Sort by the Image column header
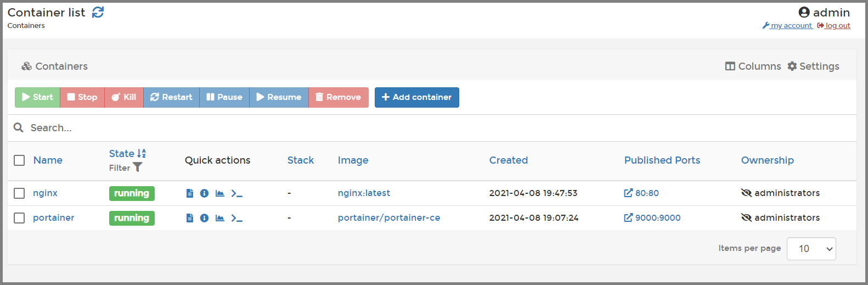868x285 pixels. point(353,160)
